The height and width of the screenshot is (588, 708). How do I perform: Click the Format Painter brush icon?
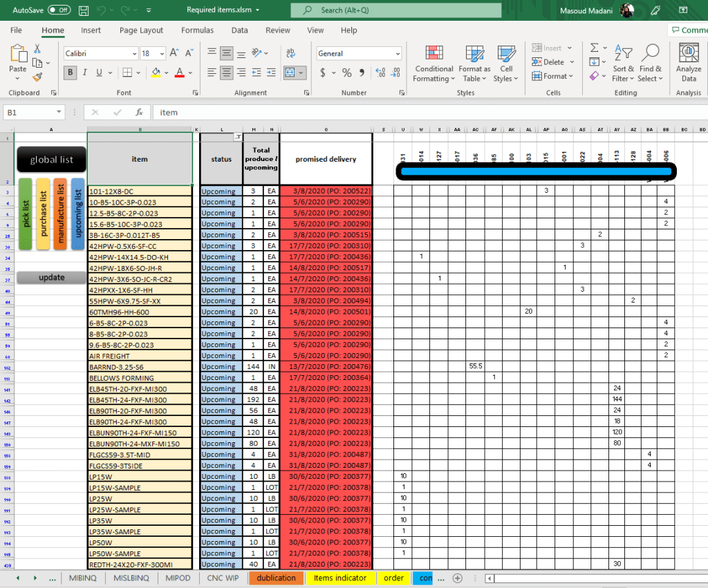point(37,77)
